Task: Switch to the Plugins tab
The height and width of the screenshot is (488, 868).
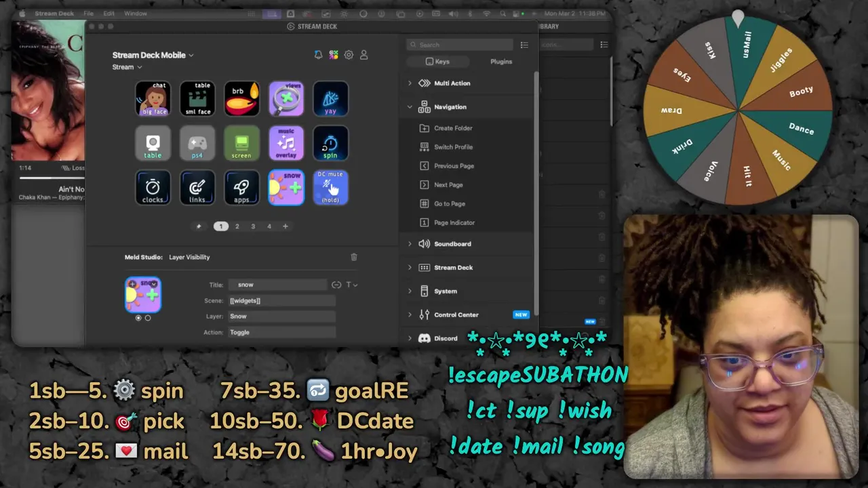Action: [x=501, y=62]
